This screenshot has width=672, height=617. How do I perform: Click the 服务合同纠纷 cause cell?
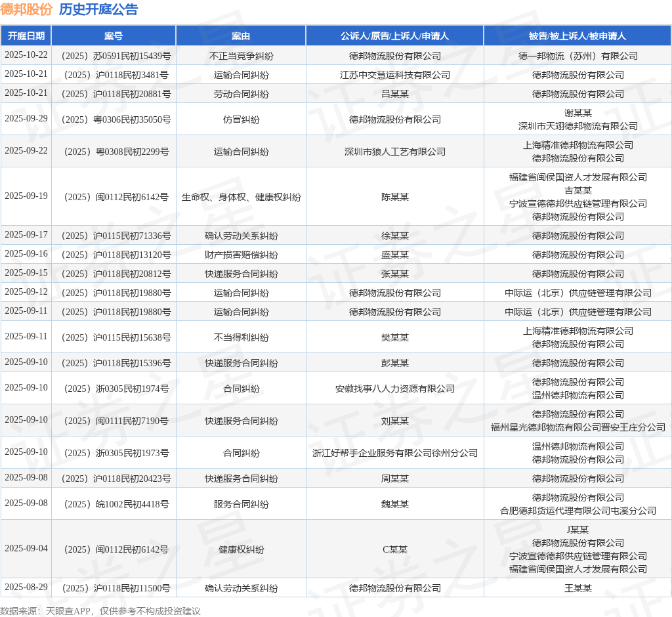241,504
